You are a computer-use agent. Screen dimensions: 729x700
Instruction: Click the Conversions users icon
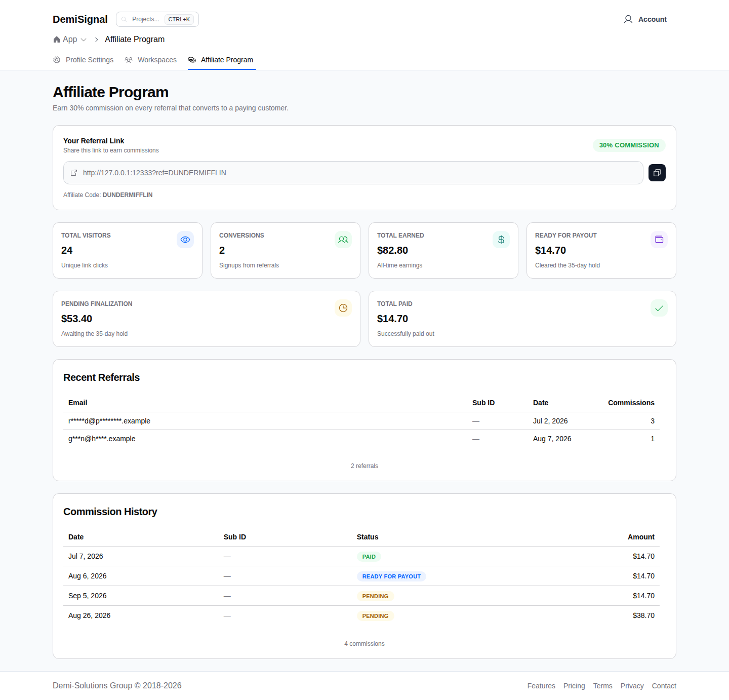(343, 240)
